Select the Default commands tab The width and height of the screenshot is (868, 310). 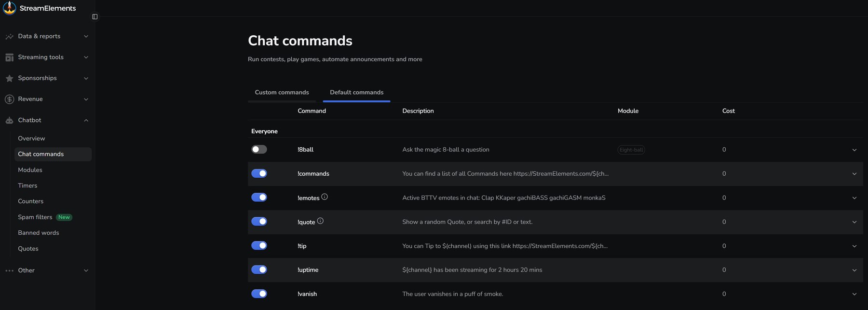click(x=356, y=92)
